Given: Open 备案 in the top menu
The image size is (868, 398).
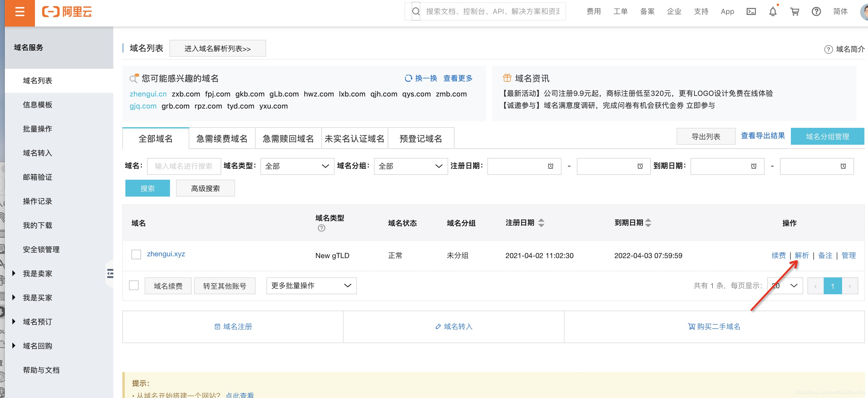Looking at the screenshot, I should pyautogui.click(x=647, y=12).
